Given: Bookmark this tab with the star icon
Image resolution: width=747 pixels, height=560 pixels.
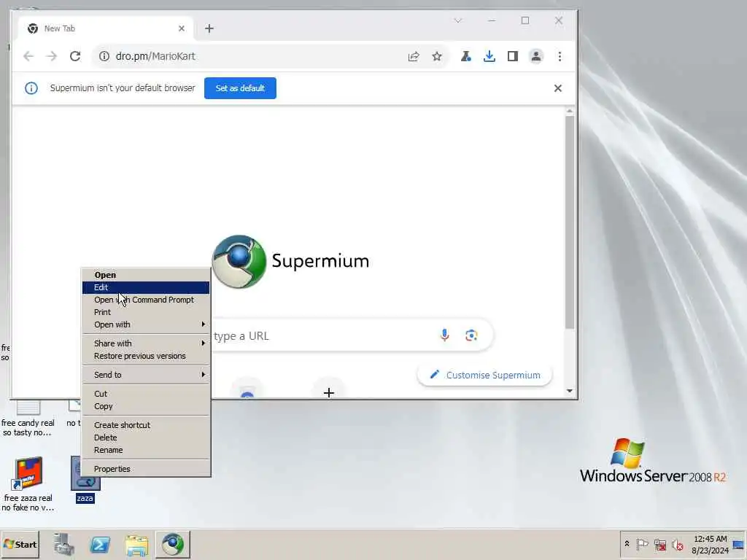Looking at the screenshot, I should coord(437,56).
